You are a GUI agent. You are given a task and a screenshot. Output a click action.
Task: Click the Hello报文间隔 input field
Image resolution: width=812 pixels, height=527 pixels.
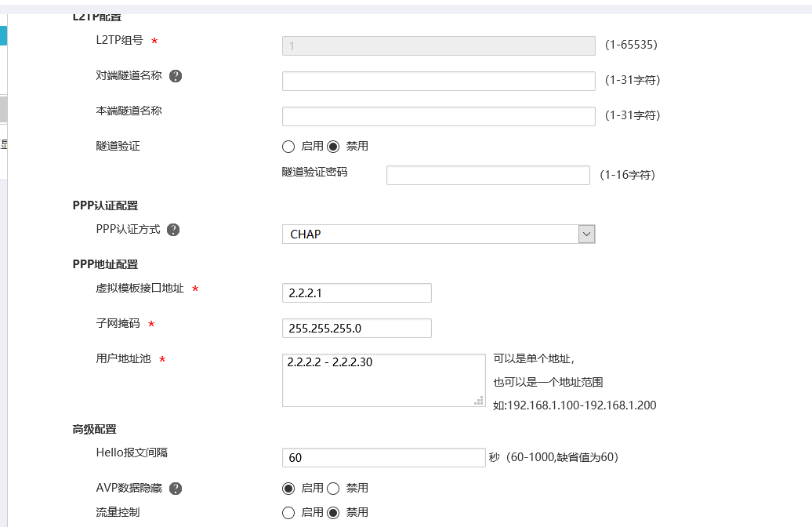[383, 458]
